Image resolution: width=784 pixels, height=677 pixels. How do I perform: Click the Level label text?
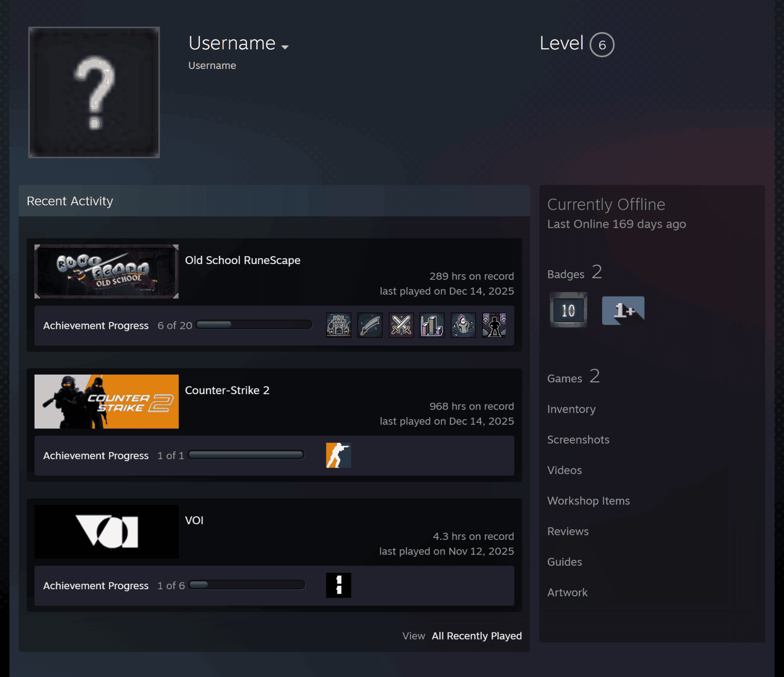click(561, 43)
